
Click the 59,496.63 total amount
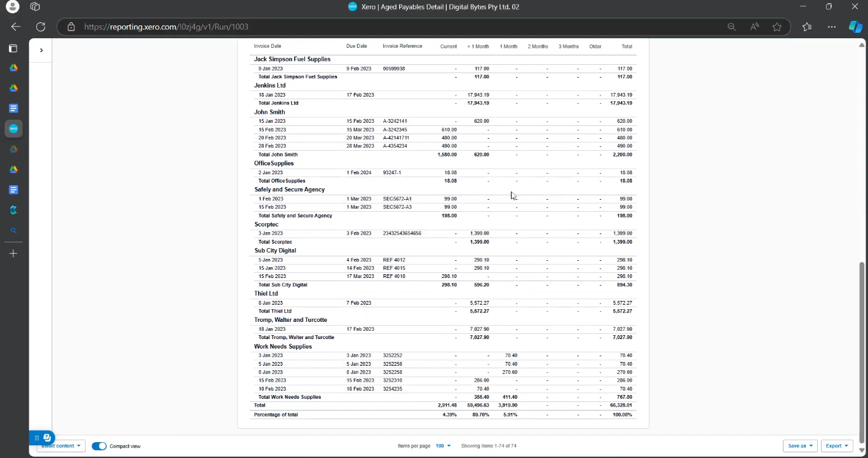pyautogui.click(x=478, y=405)
